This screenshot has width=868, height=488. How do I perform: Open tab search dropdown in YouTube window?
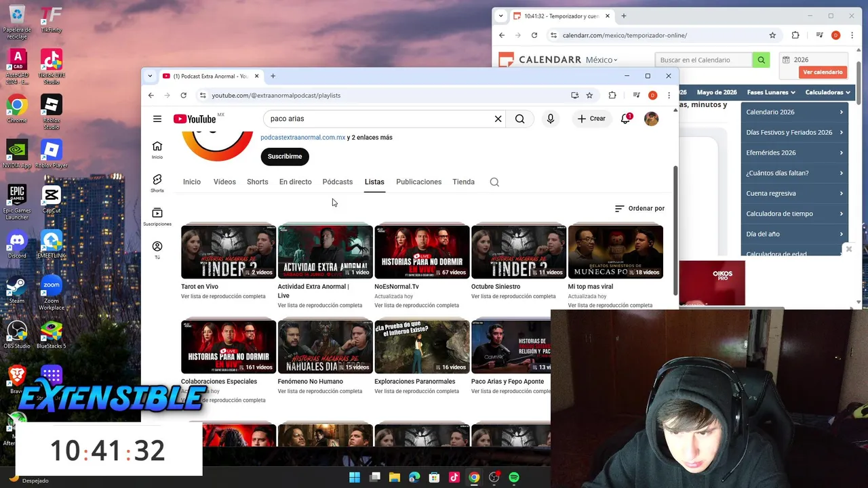150,76
